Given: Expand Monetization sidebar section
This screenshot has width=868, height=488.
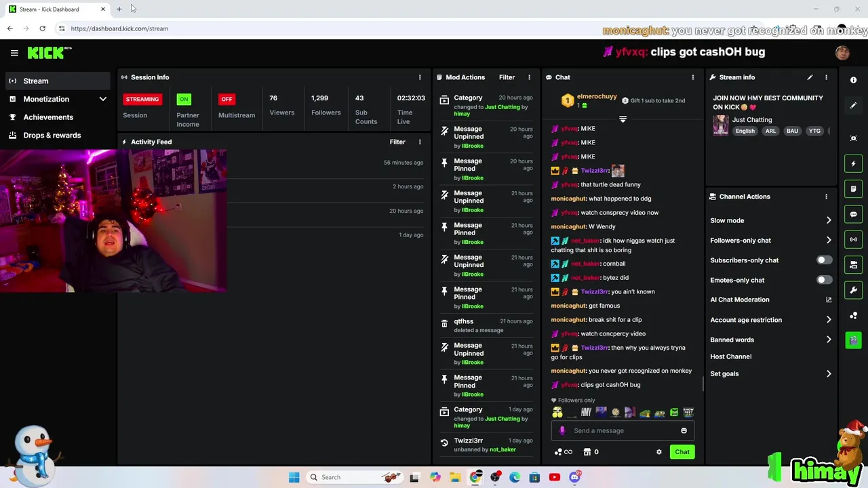Looking at the screenshot, I should (58, 99).
